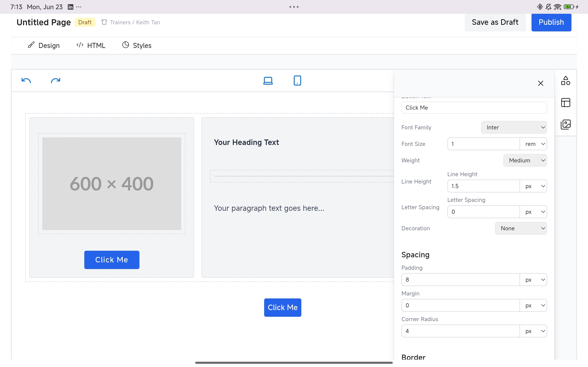Close the properties panel
The image size is (588, 367).
[541, 83]
